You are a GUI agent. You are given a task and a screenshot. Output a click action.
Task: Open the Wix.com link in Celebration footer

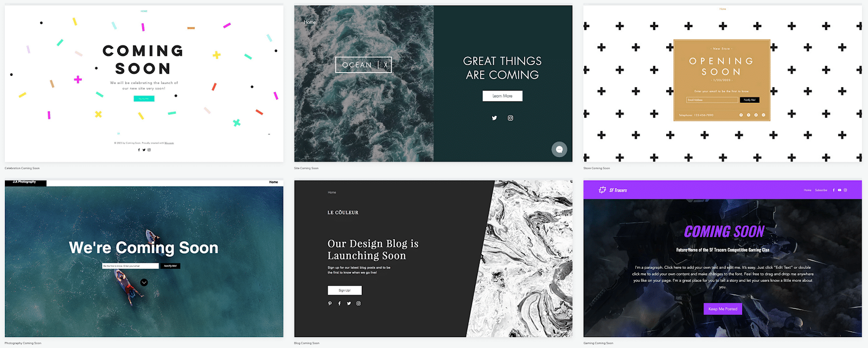(169, 143)
